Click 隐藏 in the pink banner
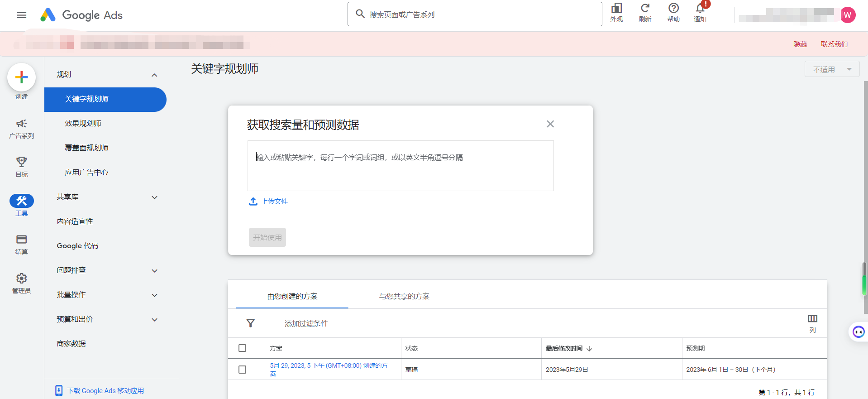The height and width of the screenshot is (399, 868). click(x=800, y=44)
